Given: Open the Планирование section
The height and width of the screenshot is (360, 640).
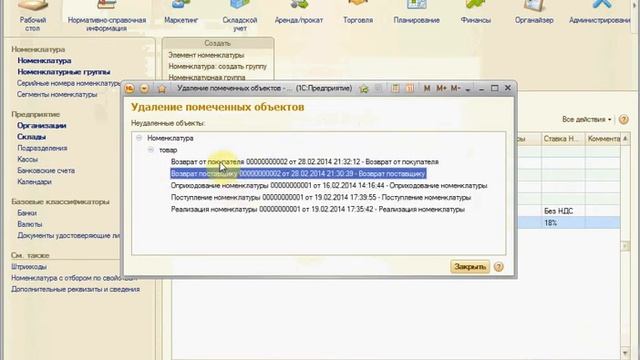Looking at the screenshot, I should click(417, 13).
